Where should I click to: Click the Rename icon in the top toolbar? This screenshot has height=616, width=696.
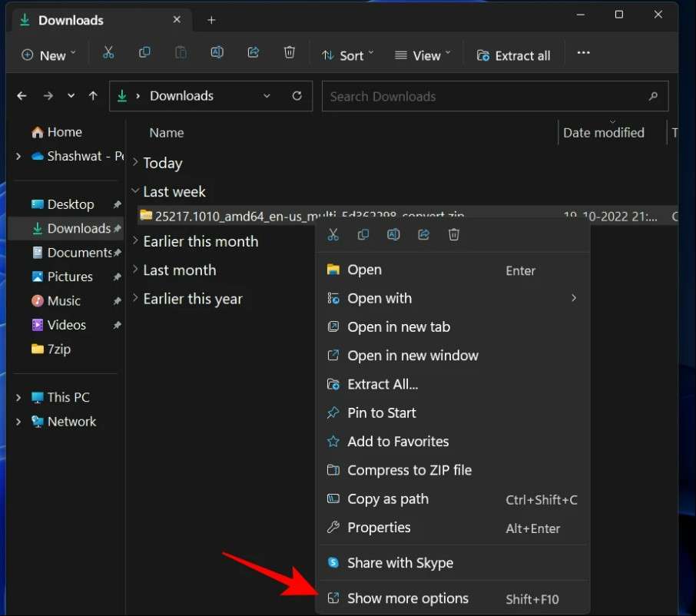(x=217, y=53)
